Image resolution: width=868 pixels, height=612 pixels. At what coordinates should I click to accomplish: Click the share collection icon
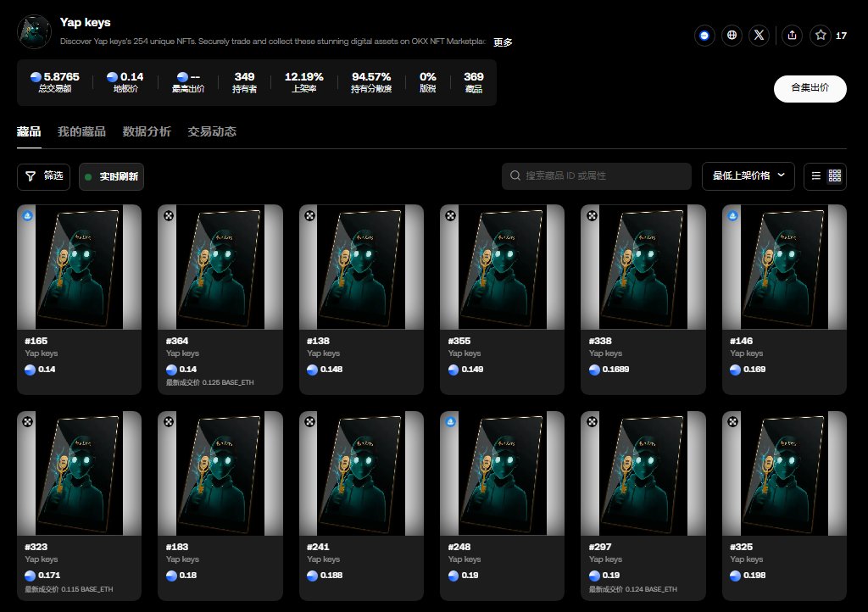coord(793,36)
